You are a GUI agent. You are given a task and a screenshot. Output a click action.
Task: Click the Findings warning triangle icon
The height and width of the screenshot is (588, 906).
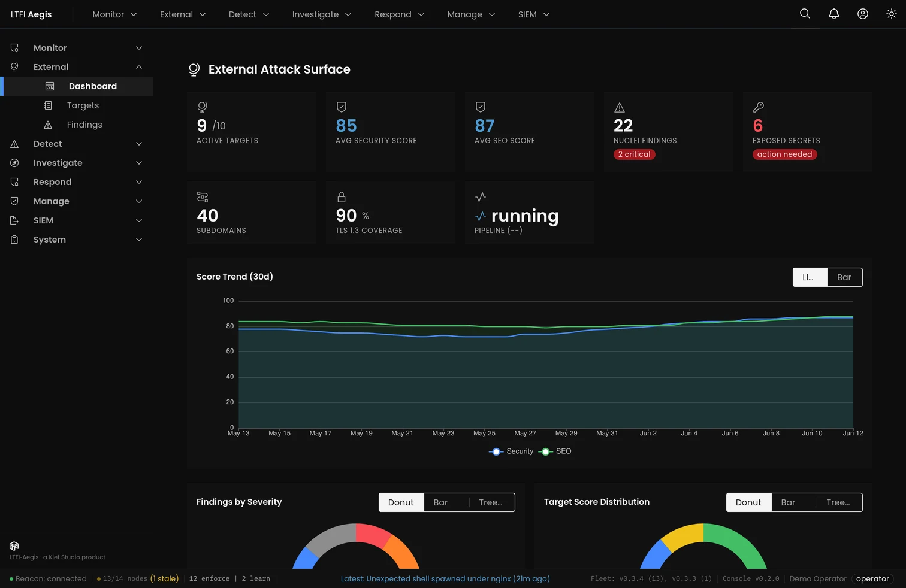tap(48, 125)
